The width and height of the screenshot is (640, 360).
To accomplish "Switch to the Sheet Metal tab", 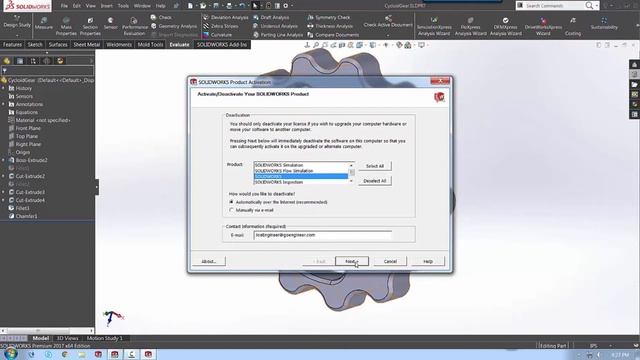I will click(87, 44).
